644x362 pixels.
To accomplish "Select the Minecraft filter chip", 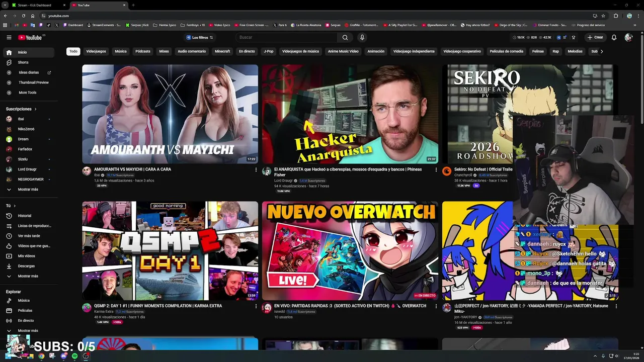I will click(x=222, y=51).
